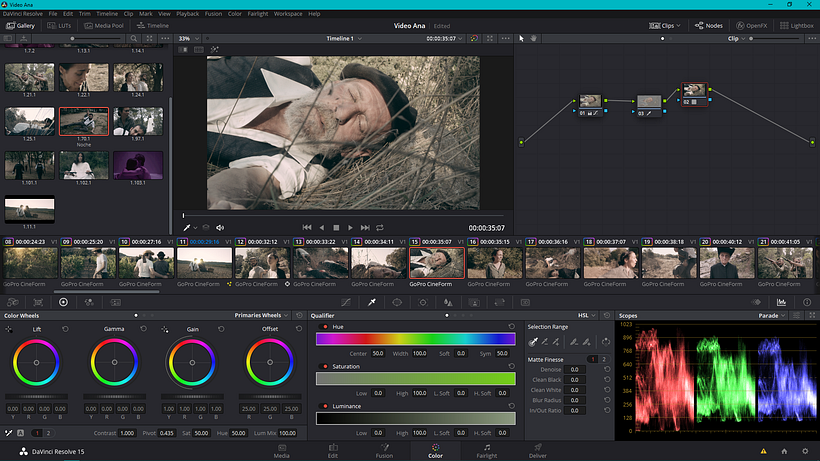Viewport: 820px width, 461px height.
Task: Open the Playback menu
Action: (x=187, y=14)
